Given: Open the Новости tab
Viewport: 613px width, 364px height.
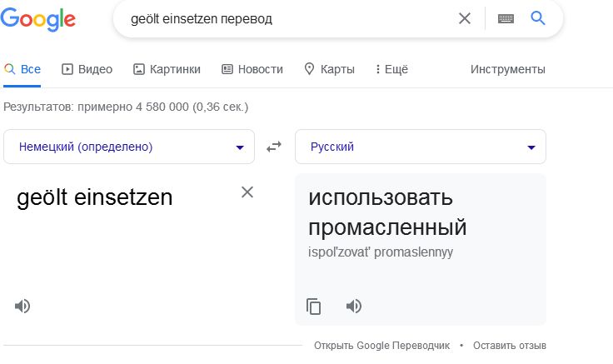Looking at the screenshot, I should pyautogui.click(x=252, y=69).
